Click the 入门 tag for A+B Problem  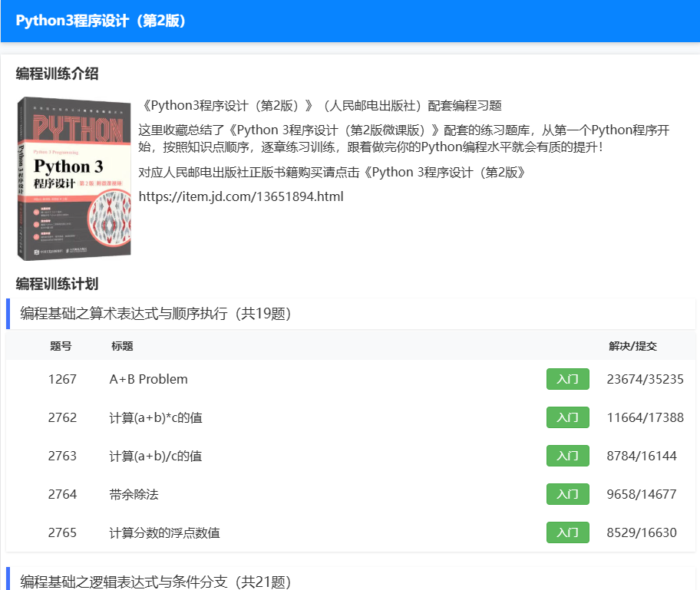568,379
